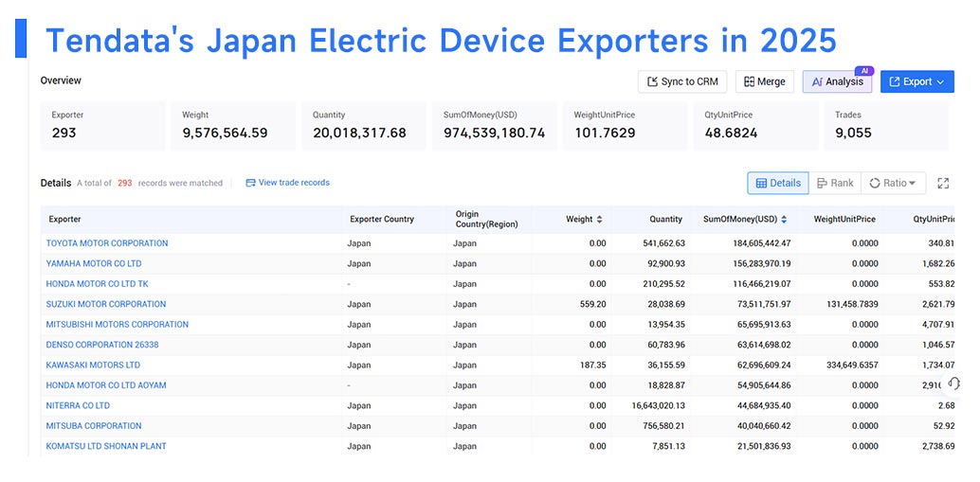The width and height of the screenshot is (980, 482).
Task: Click Kawasaki's weight unit price 334,649.6357
Action: tap(852, 366)
